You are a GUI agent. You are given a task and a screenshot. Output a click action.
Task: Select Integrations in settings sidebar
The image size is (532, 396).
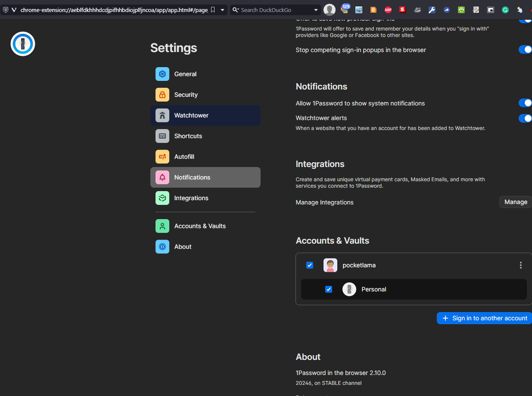point(205,198)
